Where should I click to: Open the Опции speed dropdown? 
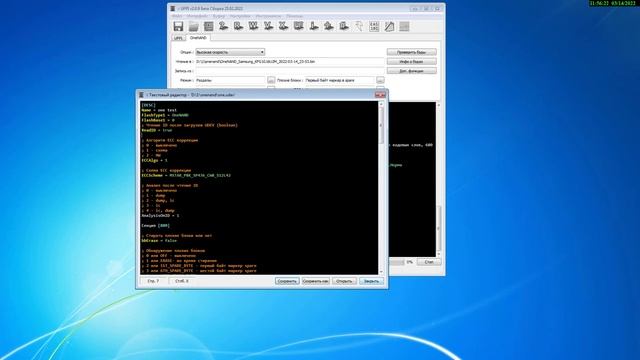click(x=230, y=52)
